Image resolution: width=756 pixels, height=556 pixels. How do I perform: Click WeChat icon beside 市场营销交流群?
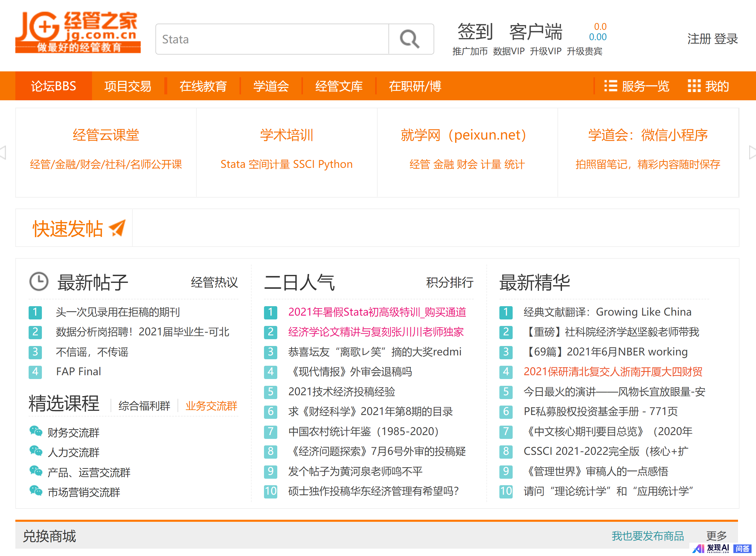tap(36, 491)
